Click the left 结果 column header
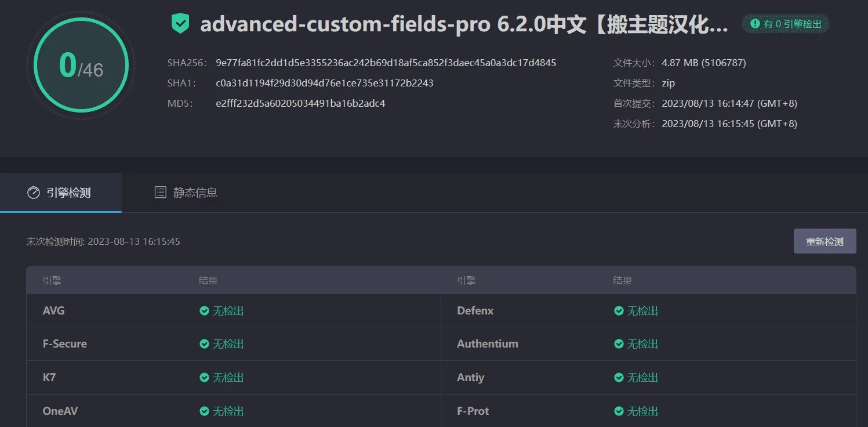Screen dimensions: 868x427 [208, 281]
